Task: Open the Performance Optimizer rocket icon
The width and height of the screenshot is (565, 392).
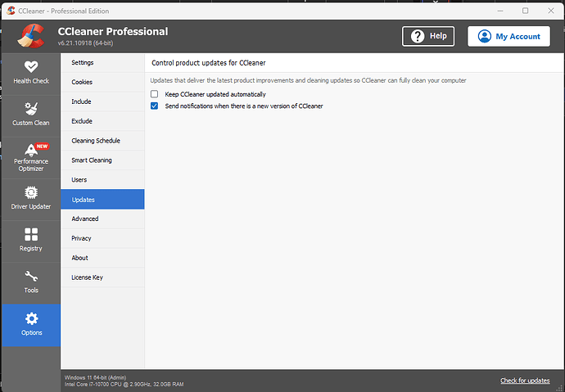Action: (x=30, y=150)
